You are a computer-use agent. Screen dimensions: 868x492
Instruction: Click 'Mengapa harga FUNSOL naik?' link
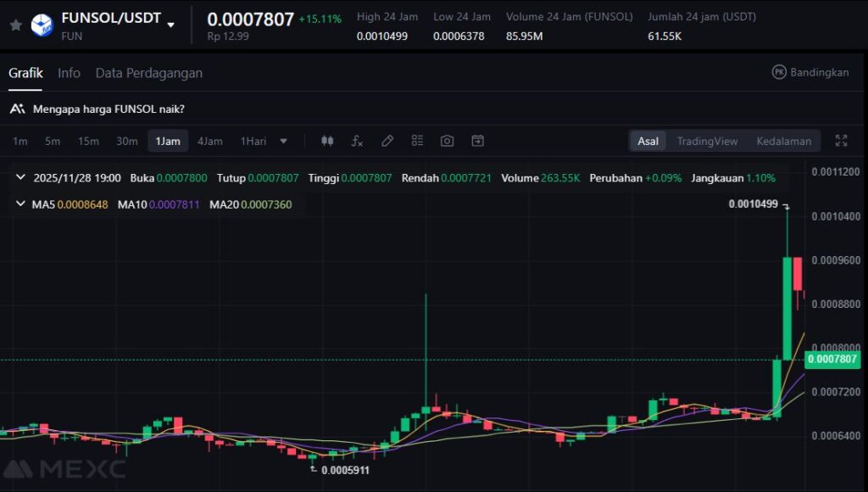108,109
